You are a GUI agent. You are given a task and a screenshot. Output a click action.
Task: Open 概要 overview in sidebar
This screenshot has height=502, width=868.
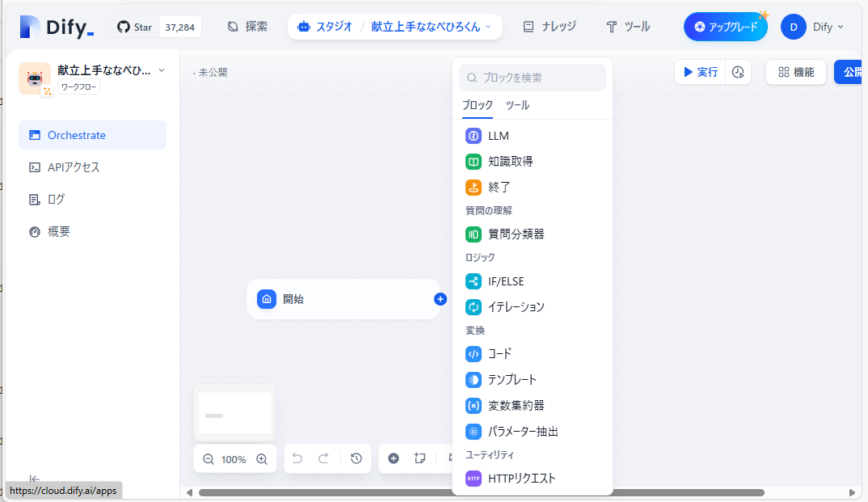click(x=92, y=231)
